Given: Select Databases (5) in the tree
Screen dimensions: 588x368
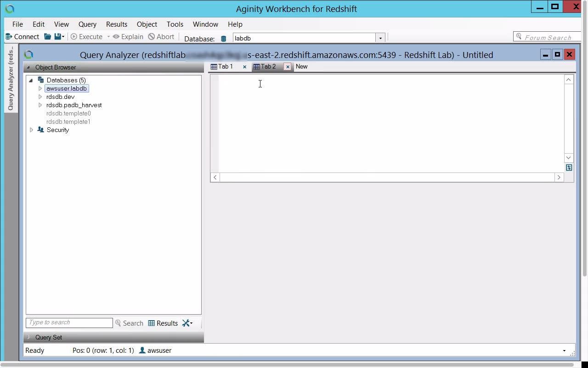Looking at the screenshot, I should [x=66, y=80].
